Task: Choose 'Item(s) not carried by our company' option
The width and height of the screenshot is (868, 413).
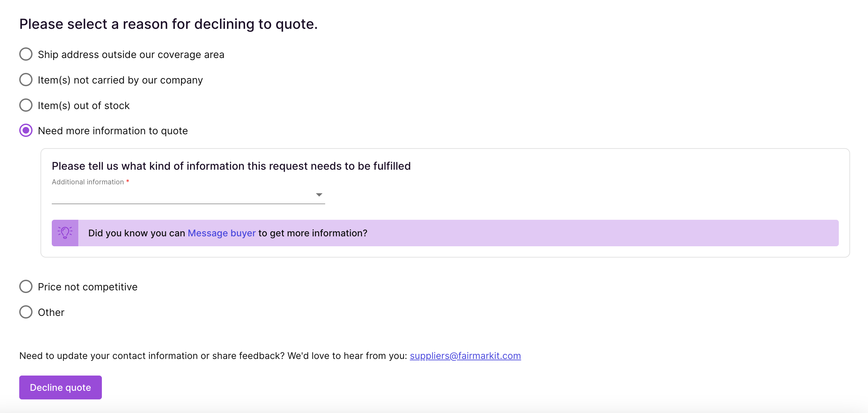Action: coord(26,80)
